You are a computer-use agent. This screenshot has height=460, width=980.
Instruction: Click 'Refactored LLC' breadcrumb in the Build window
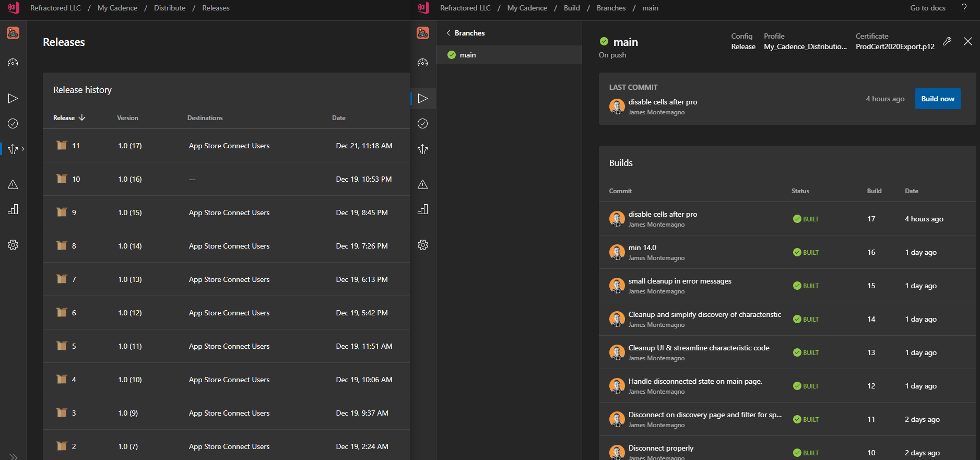(x=465, y=8)
